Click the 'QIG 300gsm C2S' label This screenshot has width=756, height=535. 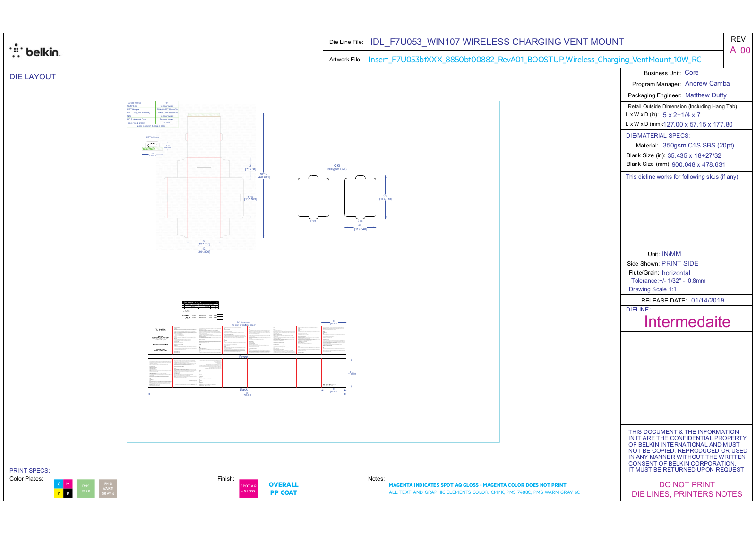pos(337,167)
